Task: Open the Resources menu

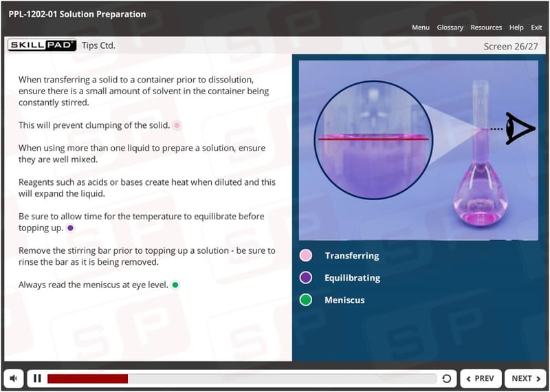Action: coord(486,28)
